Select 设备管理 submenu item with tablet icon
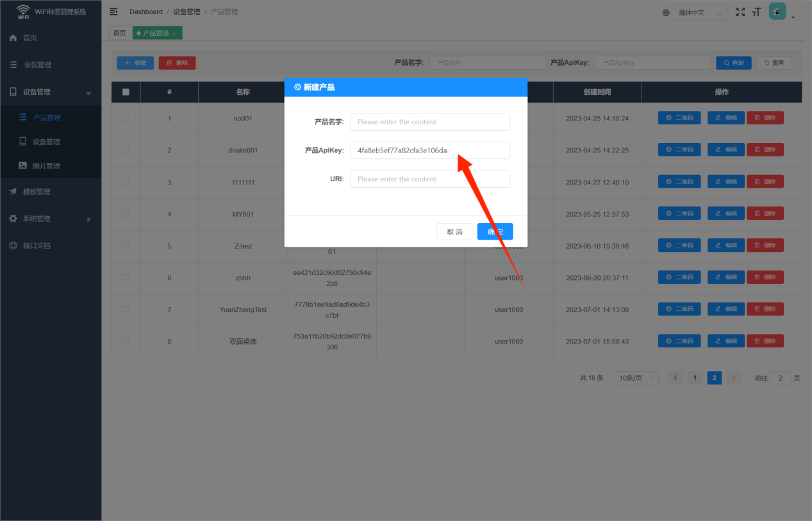Viewport: 812px width, 521px height. tap(51, 142)
